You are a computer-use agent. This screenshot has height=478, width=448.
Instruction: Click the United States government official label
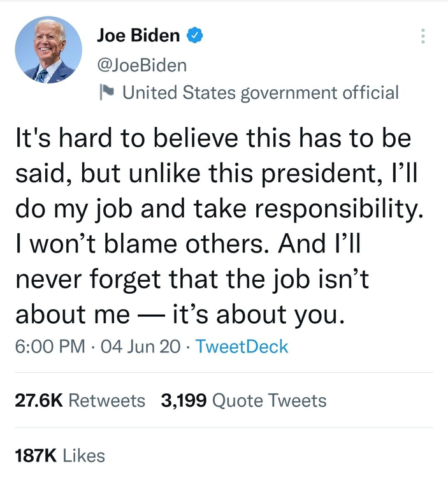[260, 93]
